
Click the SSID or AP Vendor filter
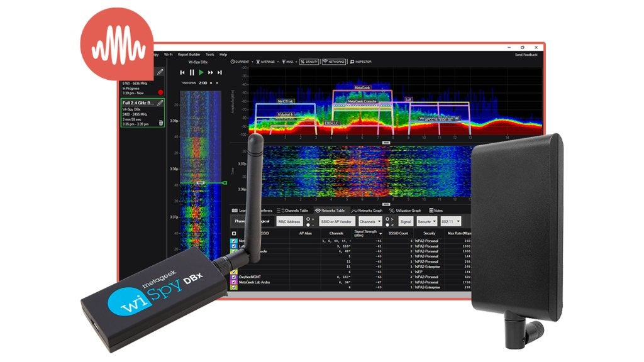tap(336, 222)
